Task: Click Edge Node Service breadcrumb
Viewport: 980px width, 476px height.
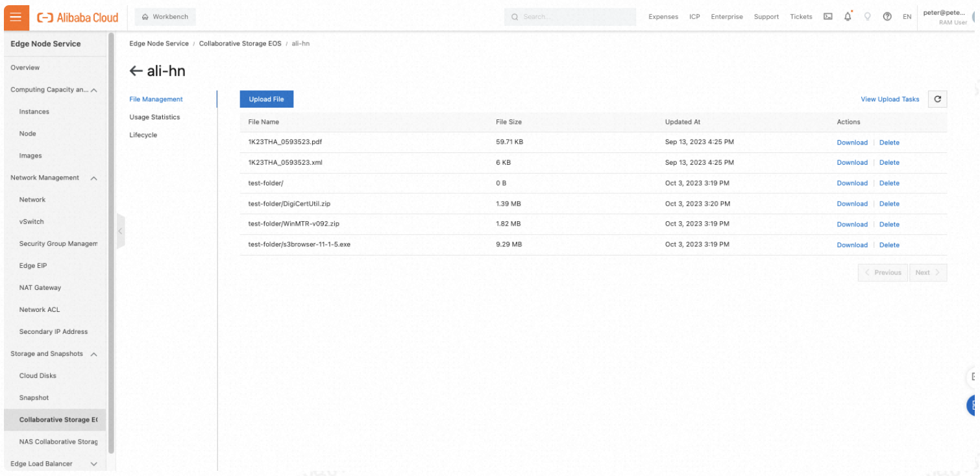Action: pos(159,43)
